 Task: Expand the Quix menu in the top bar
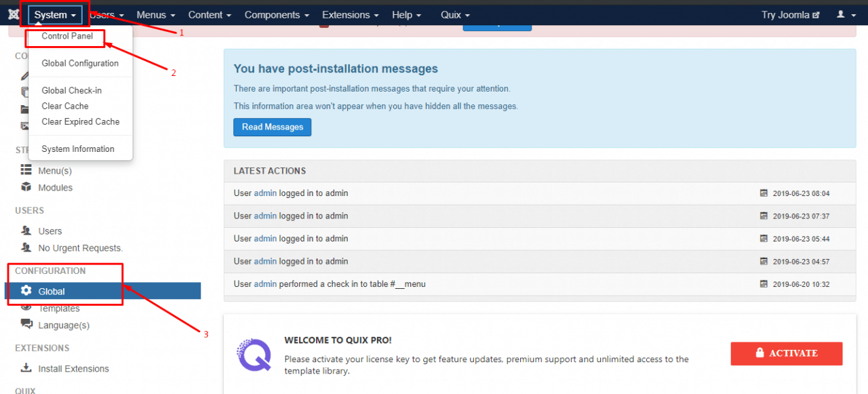pos(454,14)
